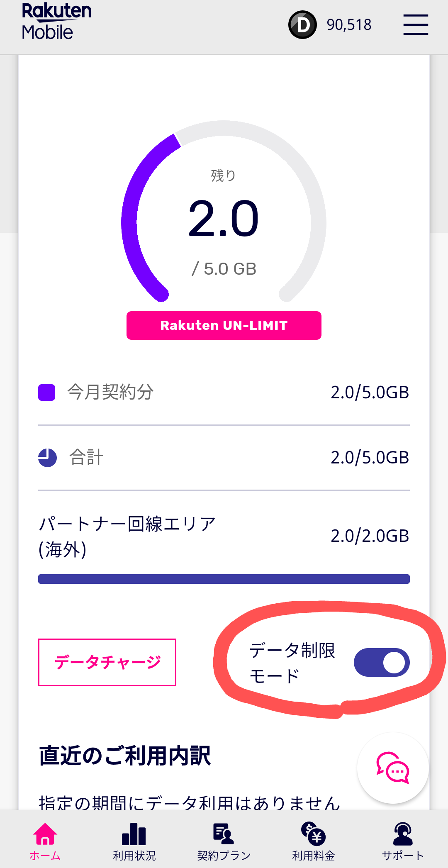Toggle the データ制限モード switch

tap(382, 662)
